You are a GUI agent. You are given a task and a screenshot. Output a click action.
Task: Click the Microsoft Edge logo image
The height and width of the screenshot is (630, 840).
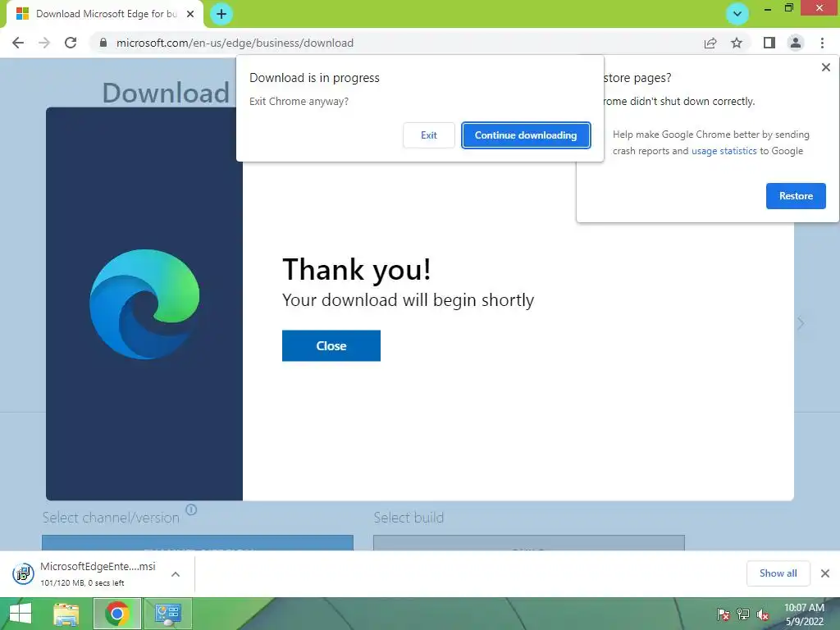pos(144,304)
